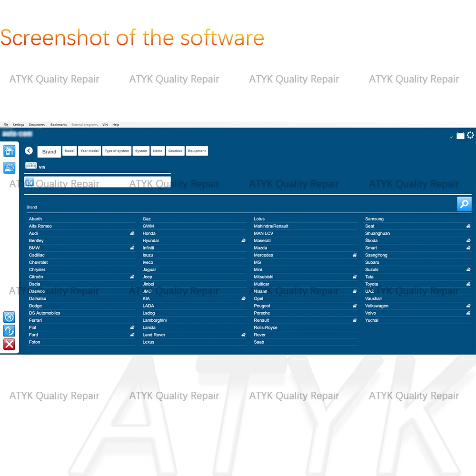476x476 pixels.
Task: Click the car icon beside Peugeot
Action: coord(355,306)
